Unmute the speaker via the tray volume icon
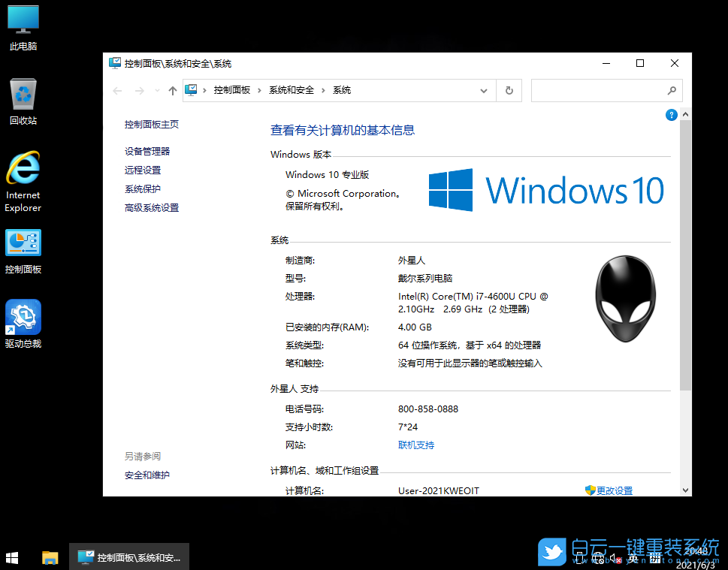 [617, 557]
